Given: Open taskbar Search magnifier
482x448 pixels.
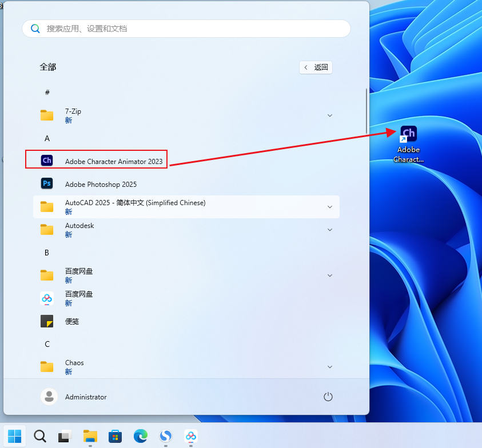Looking at the screenshot, I should [40, 436].
